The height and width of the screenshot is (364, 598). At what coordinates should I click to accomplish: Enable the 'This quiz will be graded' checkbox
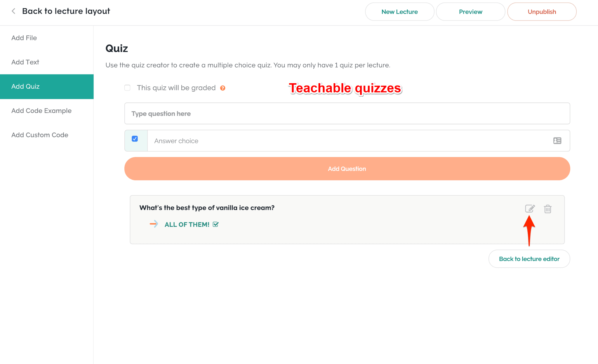point(127,88)
